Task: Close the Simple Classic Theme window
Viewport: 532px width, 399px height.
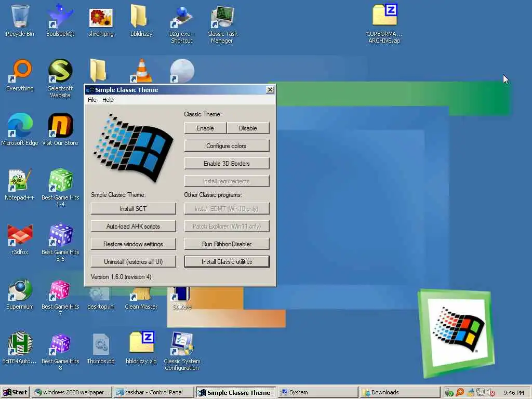Action: pyautogui.click(x=270, y=89)
